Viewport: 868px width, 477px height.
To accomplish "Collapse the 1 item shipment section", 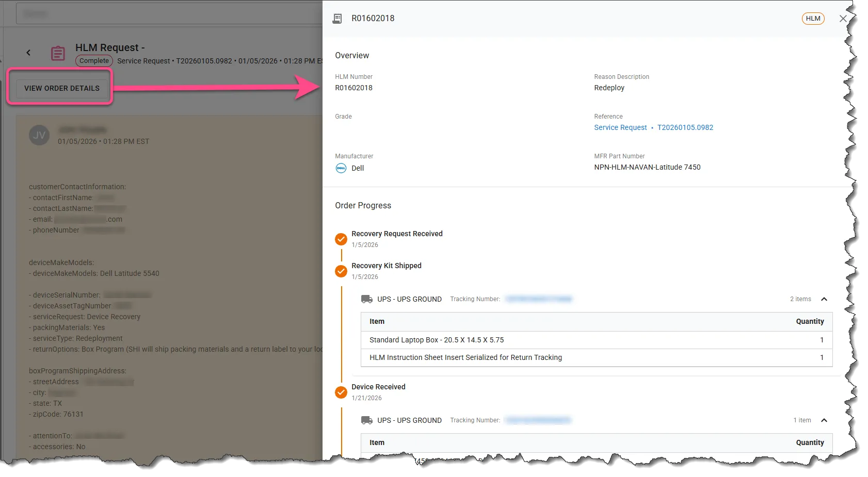I will click(x=824, y=420).
